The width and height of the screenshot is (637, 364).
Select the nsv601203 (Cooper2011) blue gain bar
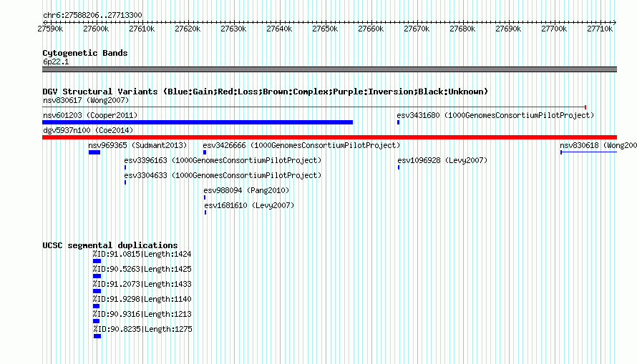(x=198, y=122)
